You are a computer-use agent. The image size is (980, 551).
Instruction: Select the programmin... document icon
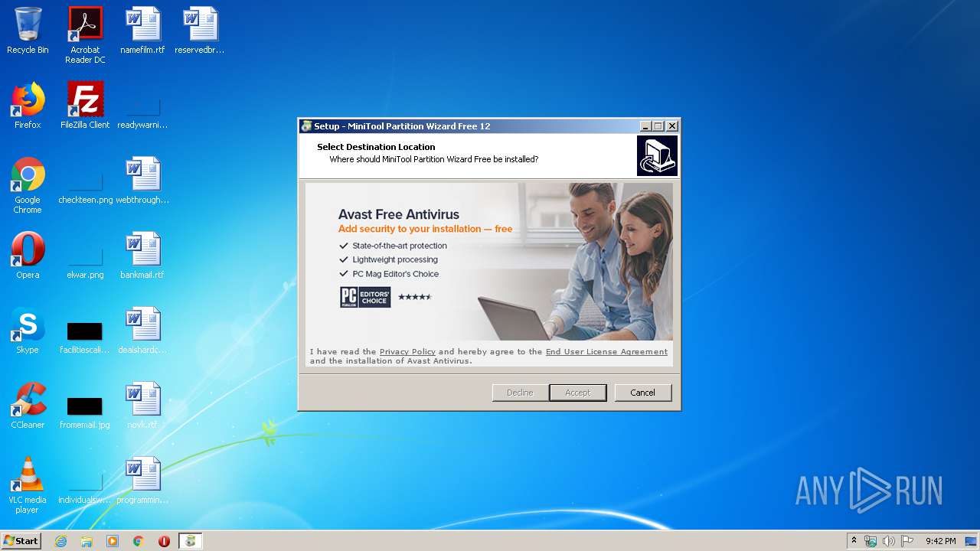point(142,481)
